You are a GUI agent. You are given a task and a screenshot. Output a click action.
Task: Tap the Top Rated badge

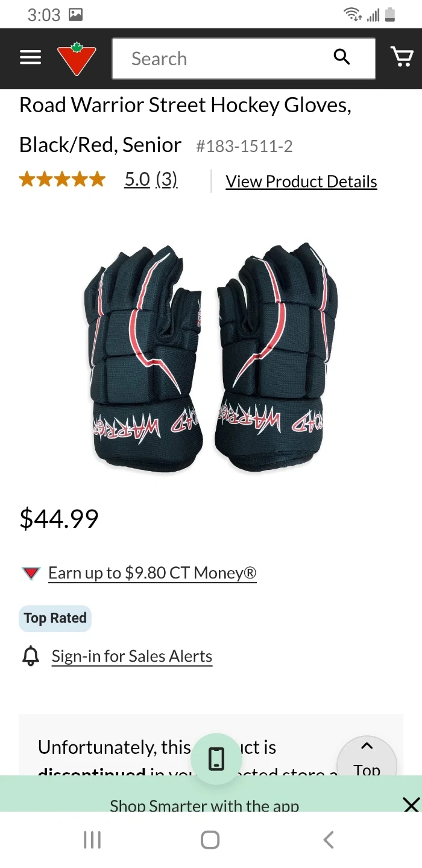pos(55,618)
